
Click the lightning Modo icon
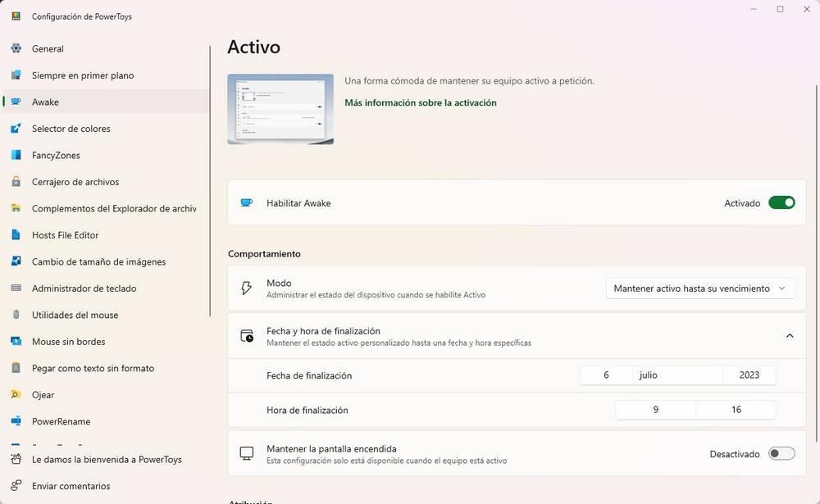[x=246, y=288]
